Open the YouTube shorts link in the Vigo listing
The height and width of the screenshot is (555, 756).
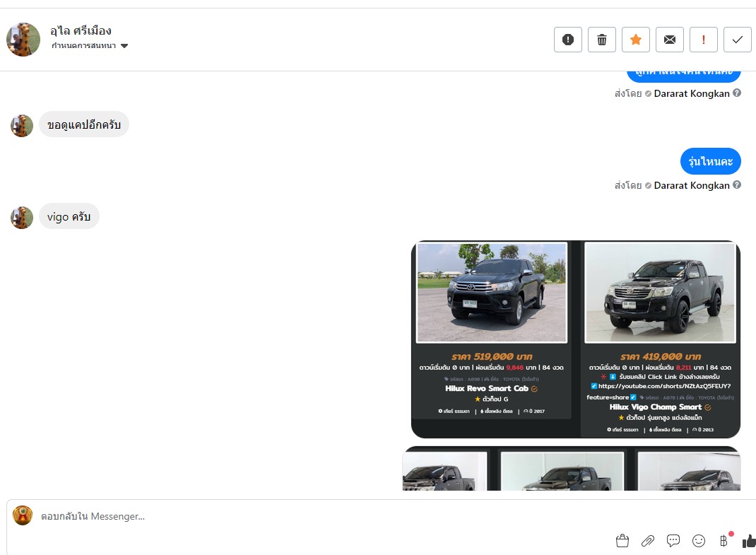click(x=664, y=386)
